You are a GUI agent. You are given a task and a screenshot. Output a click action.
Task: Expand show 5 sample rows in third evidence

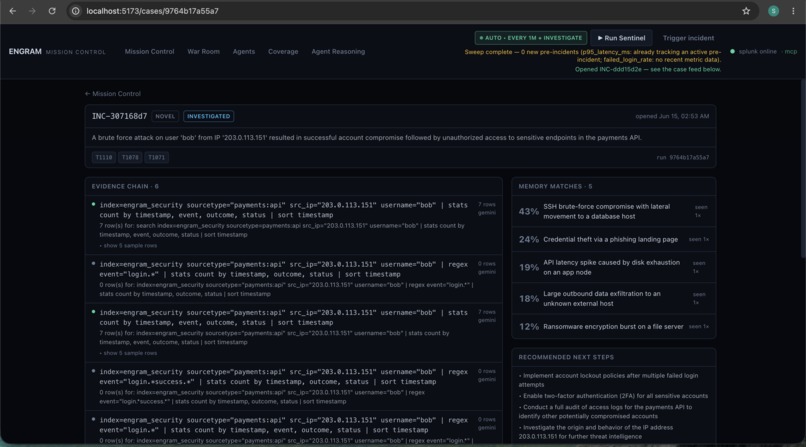tap(129, 353)
